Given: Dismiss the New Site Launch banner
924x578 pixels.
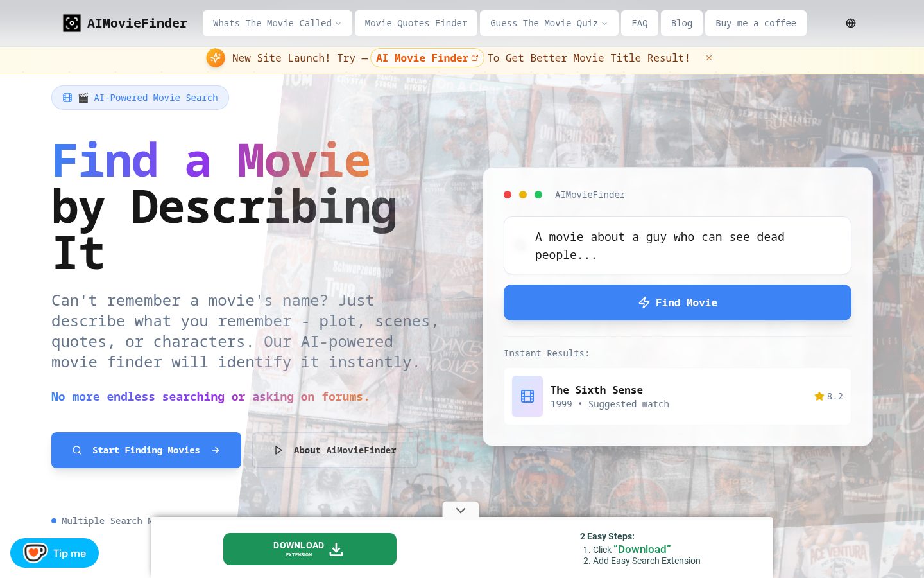Looking at the screenshot, I should coord(709,58).
